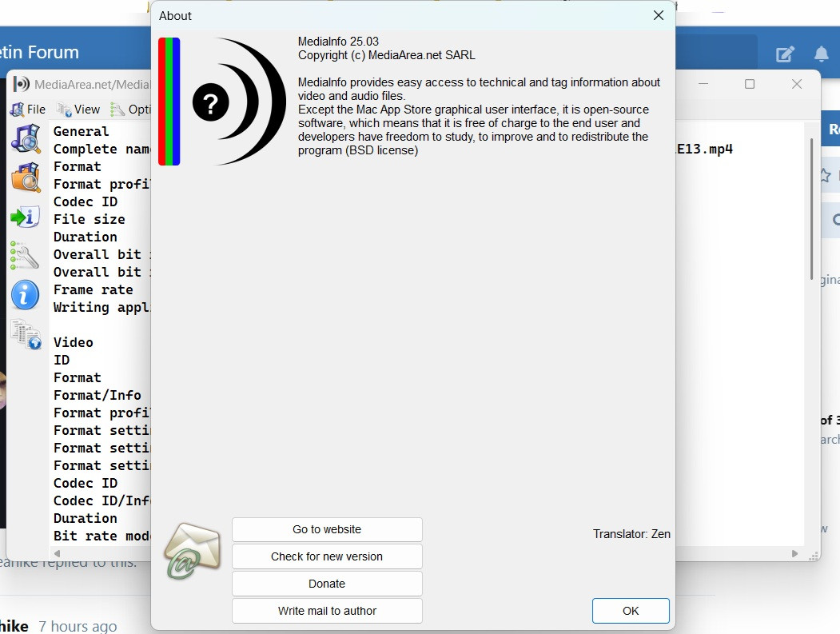Image resolution: width=840 pixels, height=634 pixels.
Task: Click the 'E13.mp4' file name text
Action: pyautogui.click(x=704, y=149)
